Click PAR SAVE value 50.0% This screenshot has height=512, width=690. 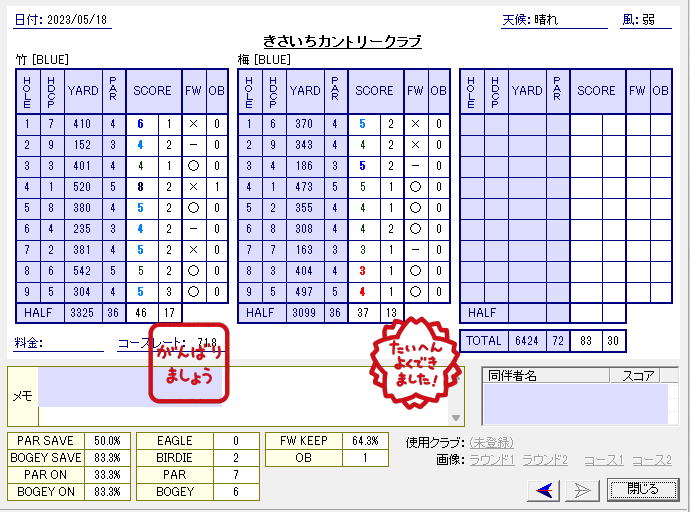(107, 441)
